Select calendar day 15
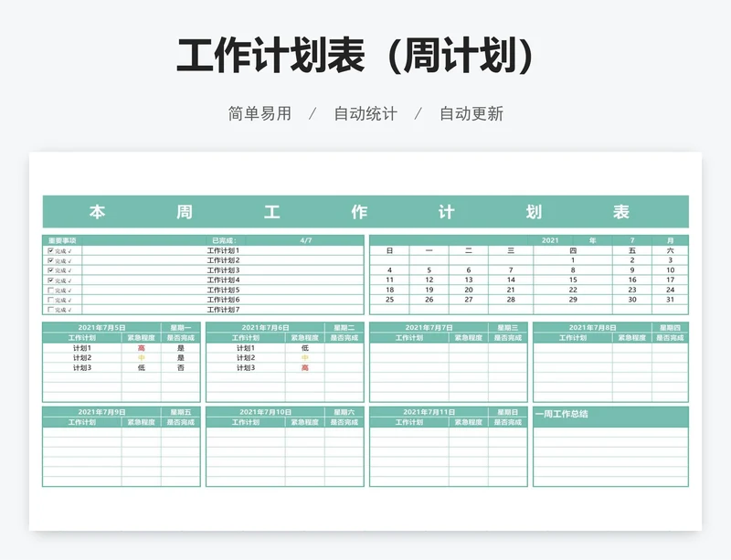Viewport: 731px width, 560px height. [573, 280]
